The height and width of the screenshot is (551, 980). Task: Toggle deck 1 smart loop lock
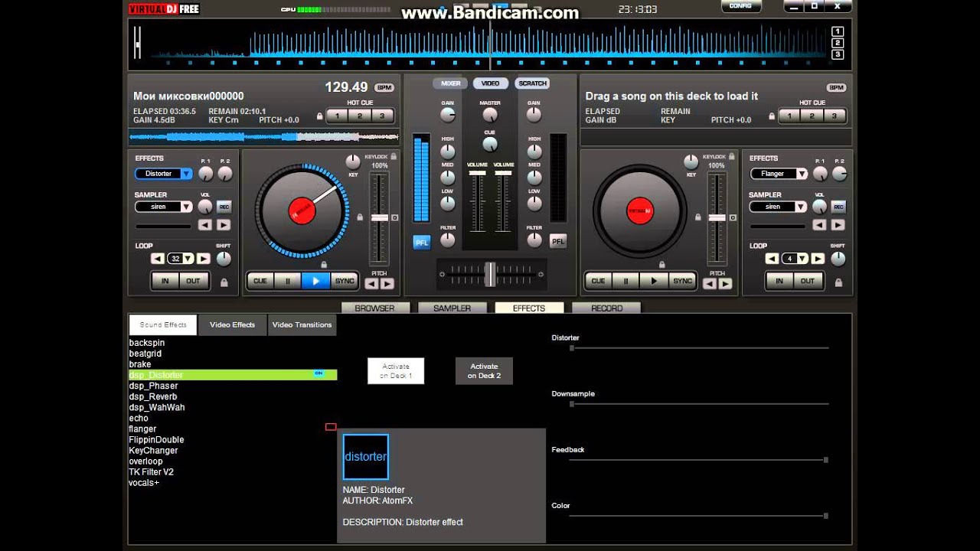pos(224,282)
